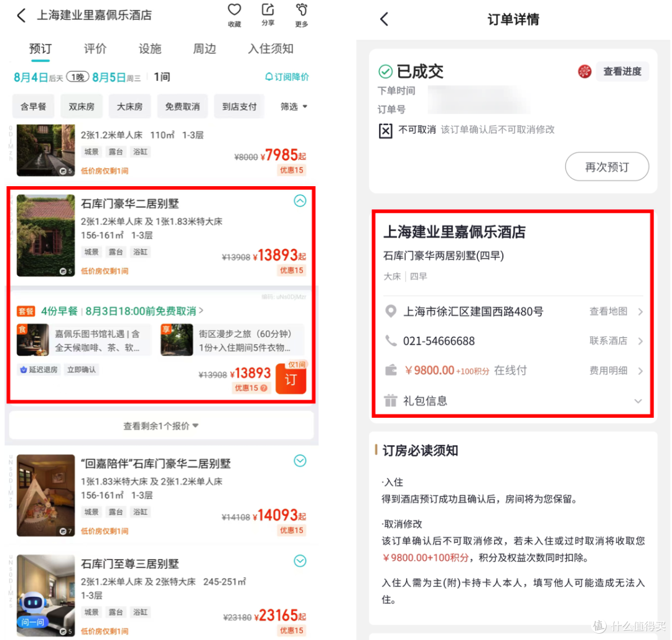Toggle the 双床房 filter
Screen dimensions: 672x640
(x=82, y=106)
